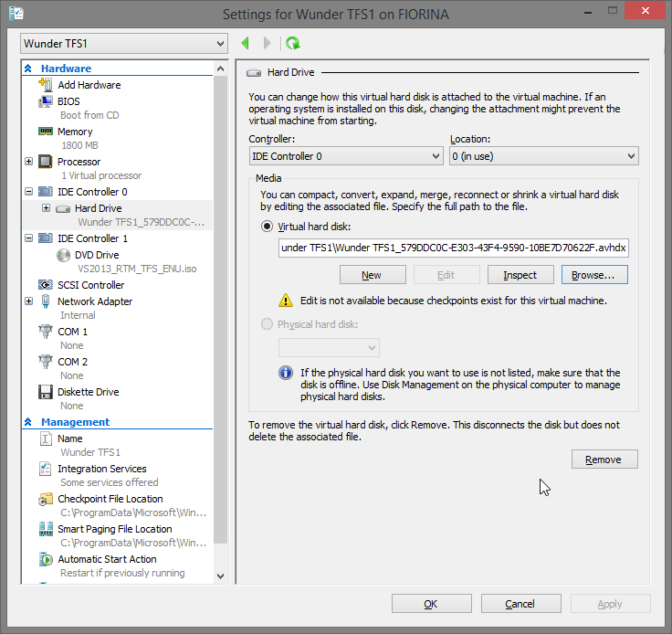The width and height of the screenshot is (672, 634).
Task: Collapse the IDE Controller 1 node
Action: [x=28, y=238]
